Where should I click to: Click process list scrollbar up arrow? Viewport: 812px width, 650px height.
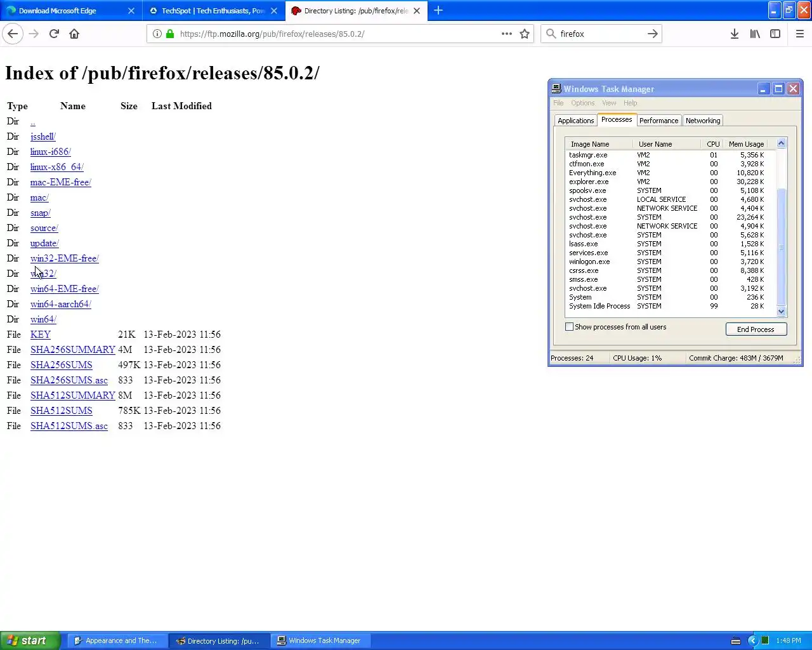click(782, 143)
